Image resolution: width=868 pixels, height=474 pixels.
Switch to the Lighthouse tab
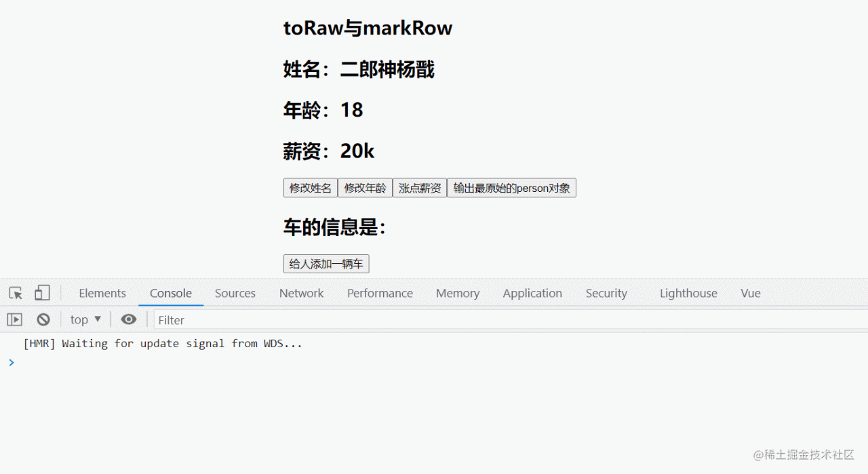688,293
